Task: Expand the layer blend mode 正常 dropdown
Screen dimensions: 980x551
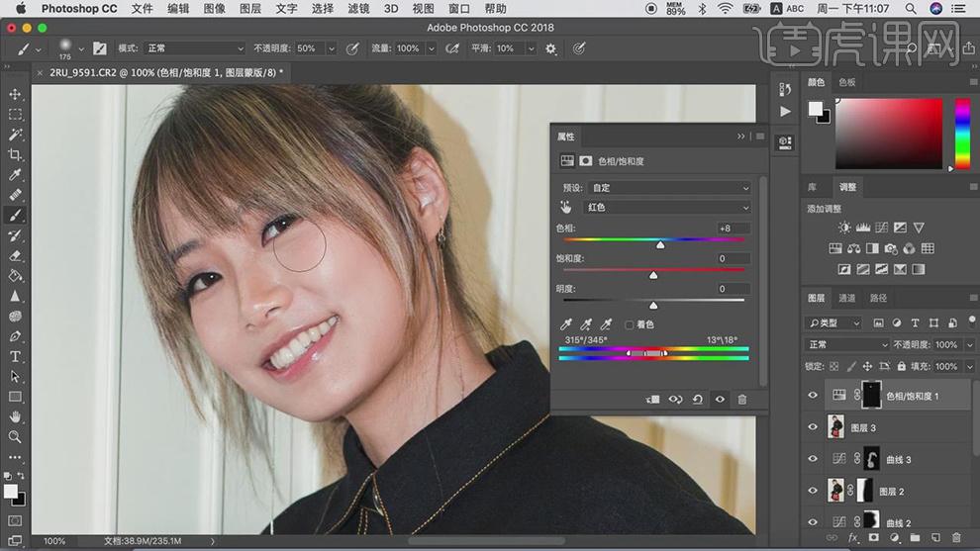Action: coord(847,345)
